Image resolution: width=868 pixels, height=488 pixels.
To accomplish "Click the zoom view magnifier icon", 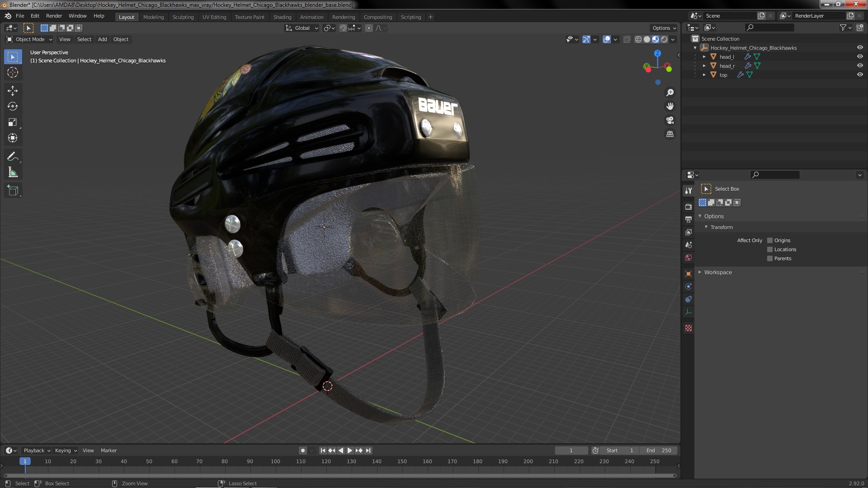I will pos(670,93).
